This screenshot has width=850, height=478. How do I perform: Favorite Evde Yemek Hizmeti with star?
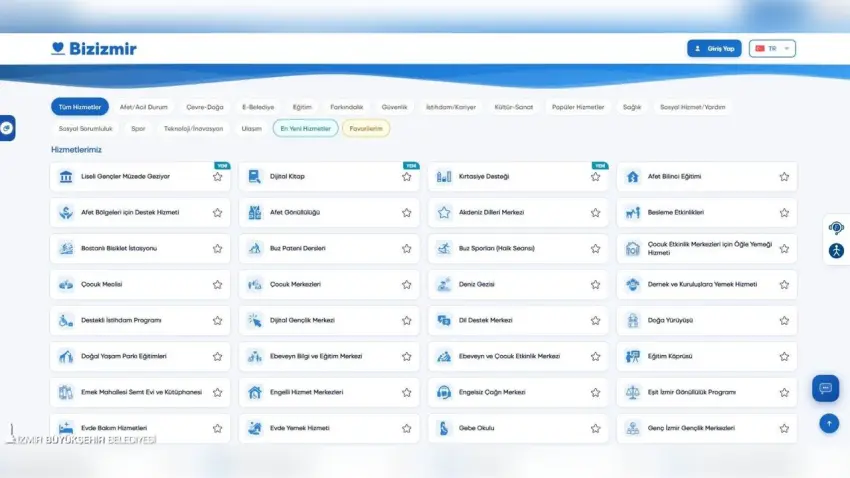(x=407, y=428)
